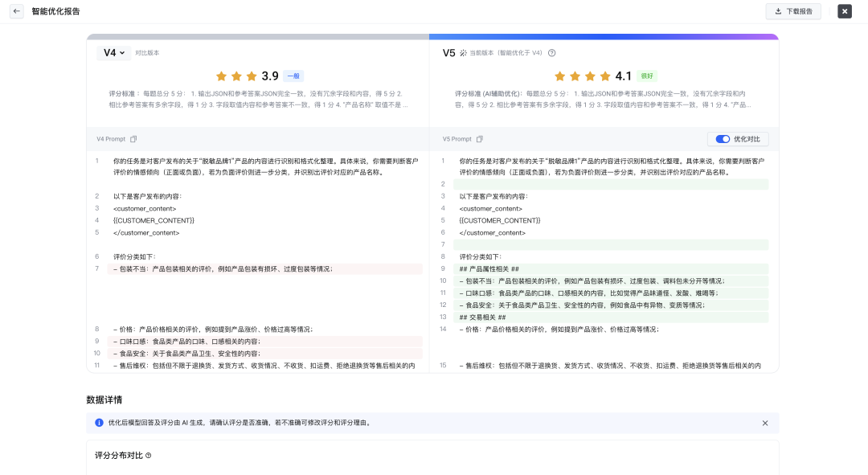Click V5 added line ## 产品属性相关 ##
This screenshot has width=868, height=475.
pyautogui.click(x=611, y=269)
